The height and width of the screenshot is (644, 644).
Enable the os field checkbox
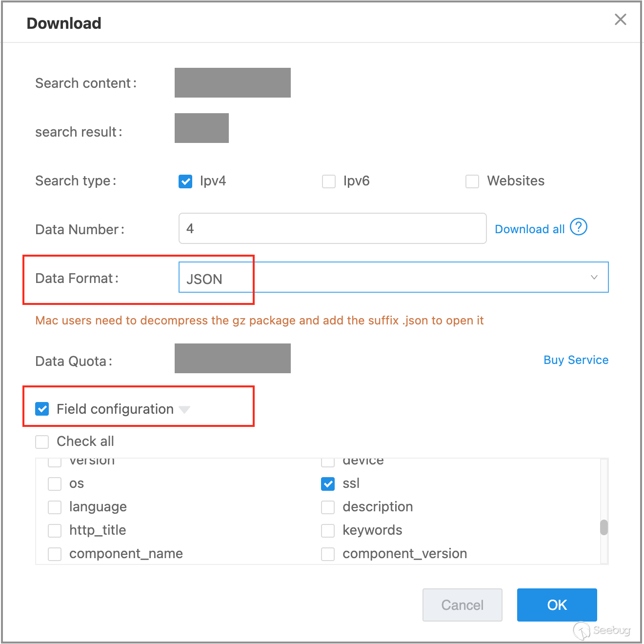click(55, 484)
